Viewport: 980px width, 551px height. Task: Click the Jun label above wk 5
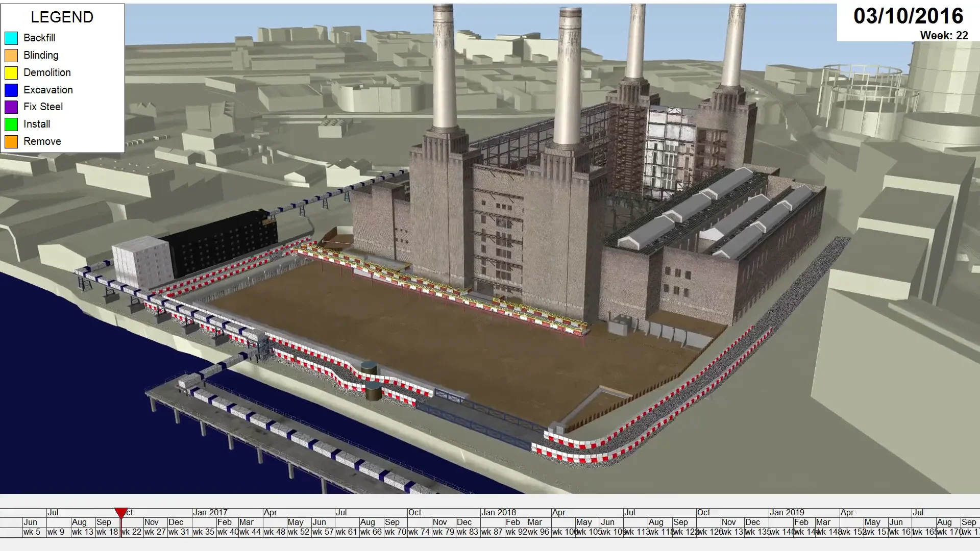pyautogui.click(x=31, y=522)
